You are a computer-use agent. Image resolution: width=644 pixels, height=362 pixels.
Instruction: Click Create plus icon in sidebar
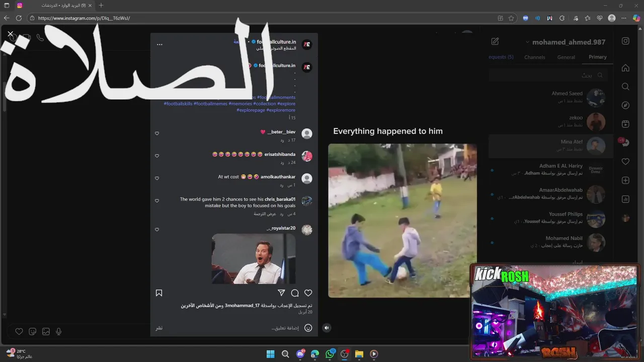pyautogui.click(x=625, y=180)
